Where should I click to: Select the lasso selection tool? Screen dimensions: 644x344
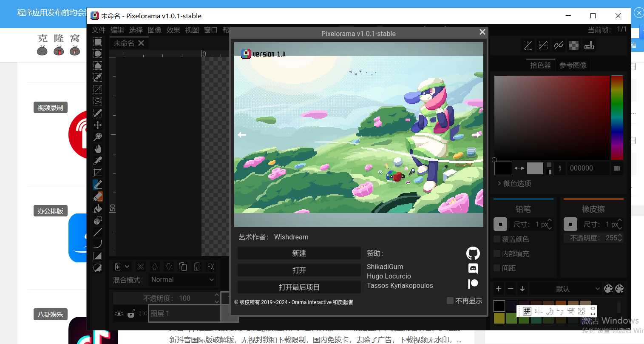98,101
